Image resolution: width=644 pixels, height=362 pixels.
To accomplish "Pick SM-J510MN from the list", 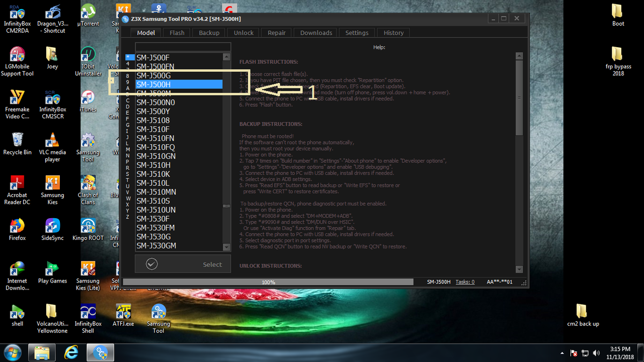I will click(x=179, y=192).
